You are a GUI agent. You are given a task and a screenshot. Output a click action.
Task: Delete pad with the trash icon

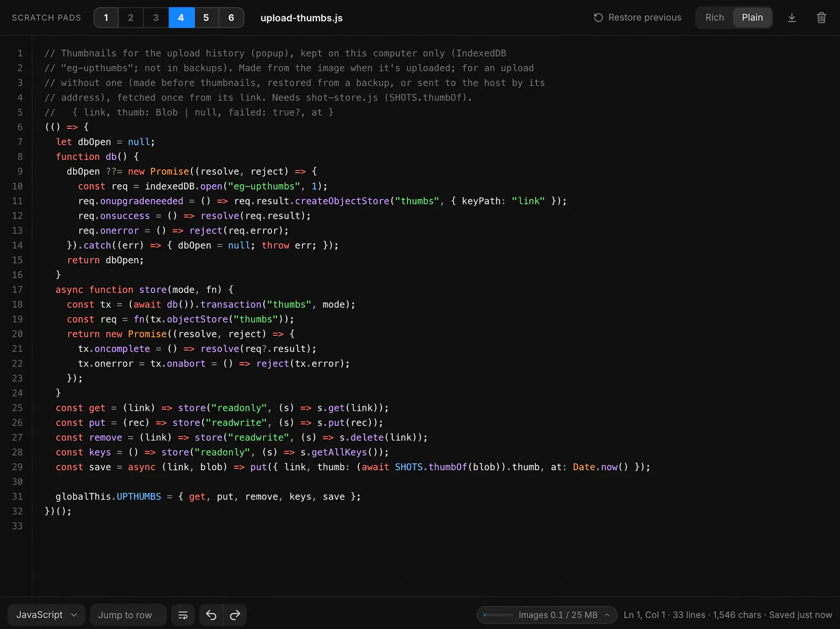822,18
